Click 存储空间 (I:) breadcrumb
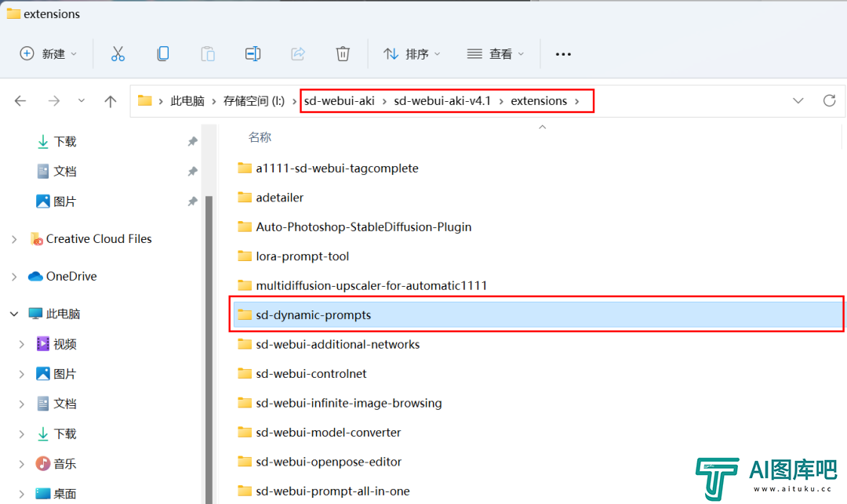 (x=254, y=101)
